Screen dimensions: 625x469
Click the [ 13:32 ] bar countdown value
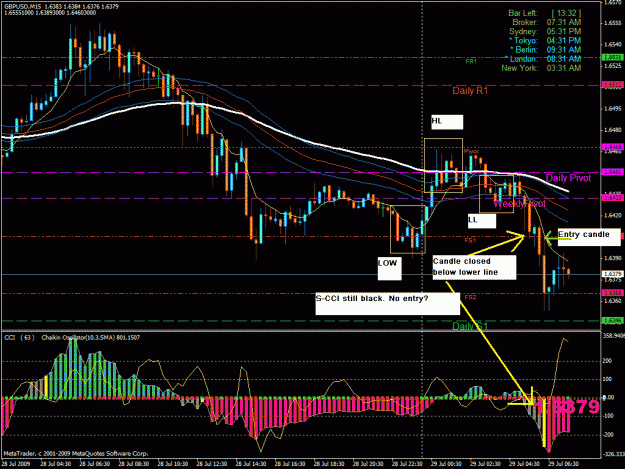[566, 13]
